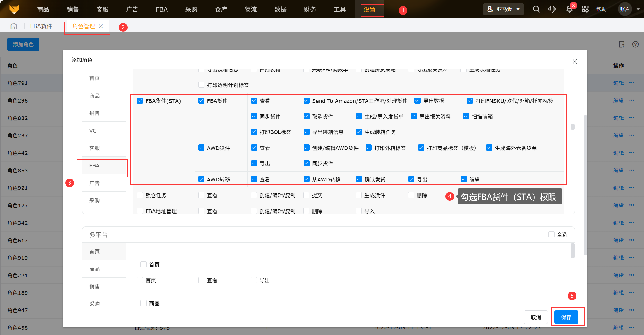This screenshot has width=644, height=335.
Task: Close the 角色管理 tab
Action: coord(101,26)
